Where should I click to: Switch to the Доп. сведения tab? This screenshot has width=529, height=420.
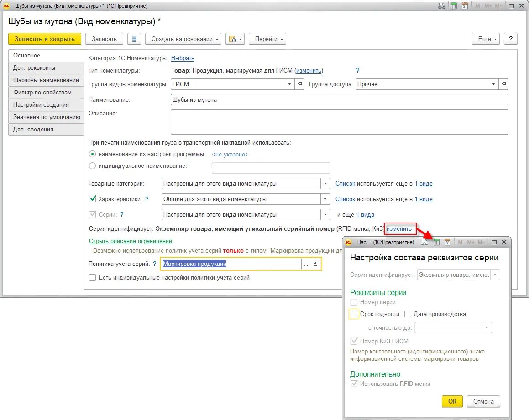(x=46, y=130)
